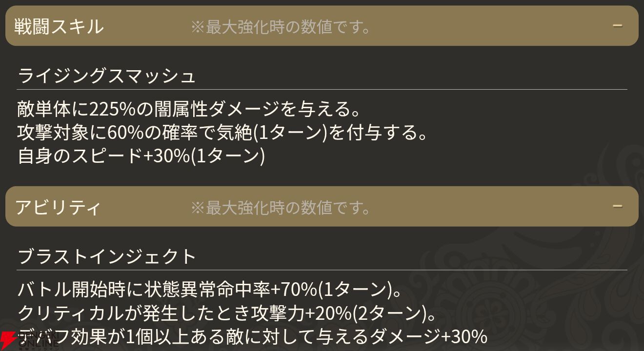The height and width of the screenshot is (351, 644).
Task: Click the Dengeki Online watermark logo
Action: 29,340
